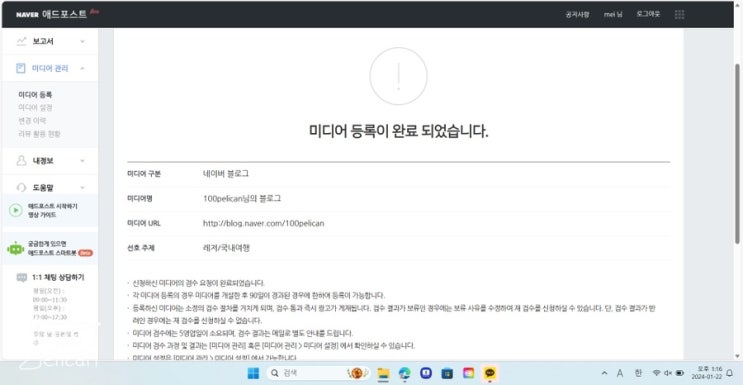Image resolution: width=743 pixels, height=385 pixels.
Task: Click the taskbar 검색 search field
Action: (317, 373)
